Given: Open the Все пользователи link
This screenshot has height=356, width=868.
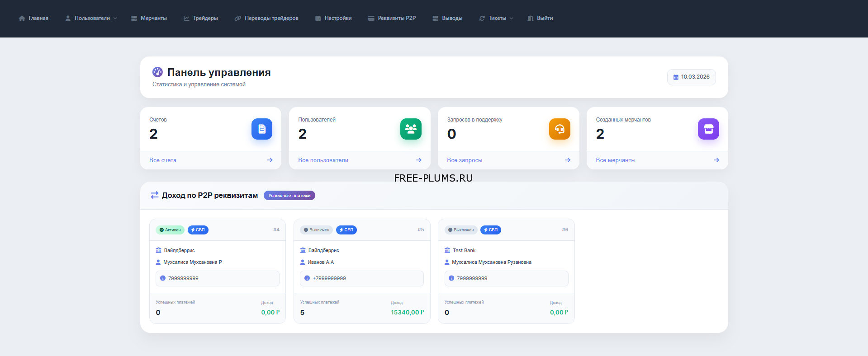Looking at the screenshot, I should (x=323, y=160).
